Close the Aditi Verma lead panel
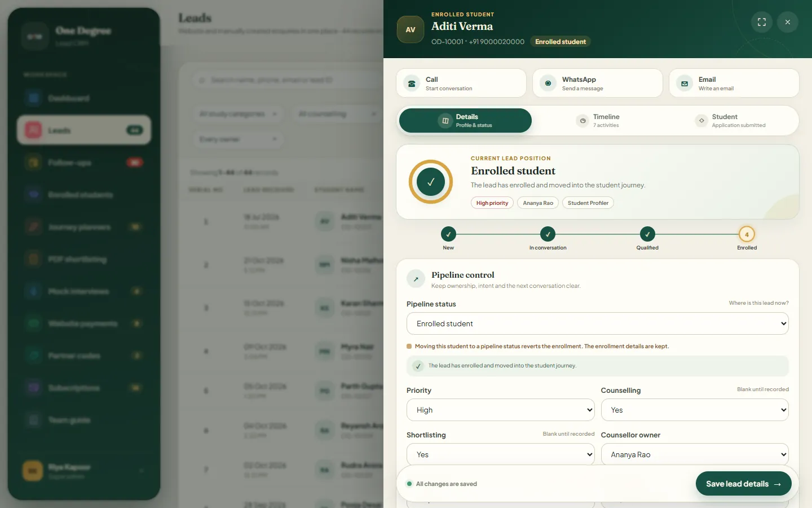This screenshot has height=508, width=812. click(788, 22)
